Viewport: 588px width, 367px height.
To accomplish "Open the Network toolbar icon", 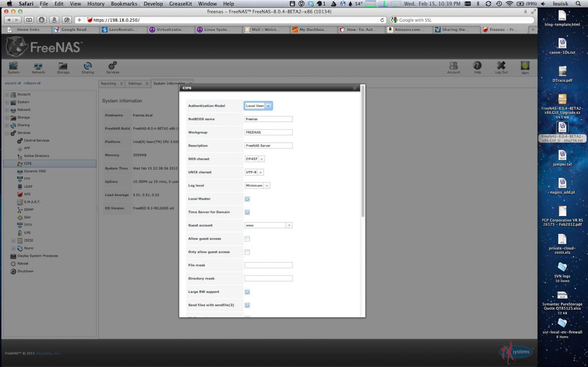I will [x=38, y=68].
